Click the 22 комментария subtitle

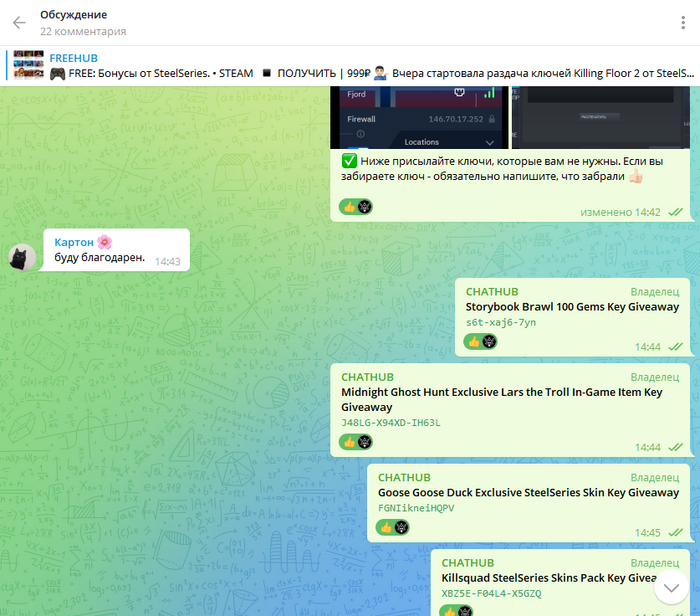(x=83, y=32)
